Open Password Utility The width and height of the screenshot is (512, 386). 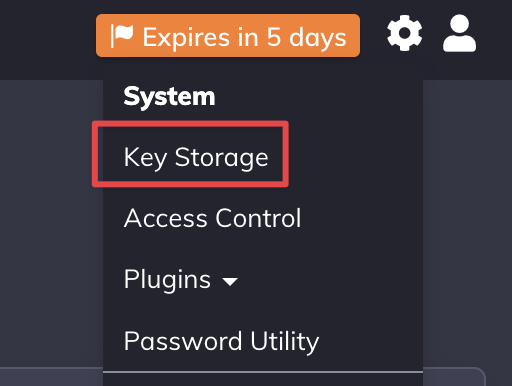(x=221, y=341)
